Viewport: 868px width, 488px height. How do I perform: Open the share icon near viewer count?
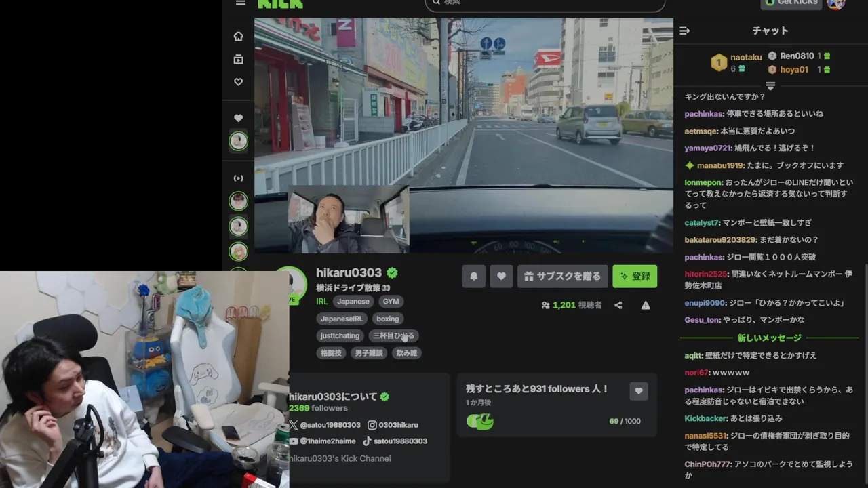(618, 306)
